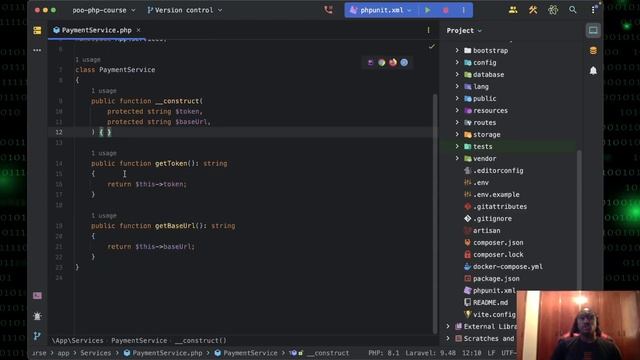Select package.json file
The image size is (640, 360).
click(x=496, y=278)
